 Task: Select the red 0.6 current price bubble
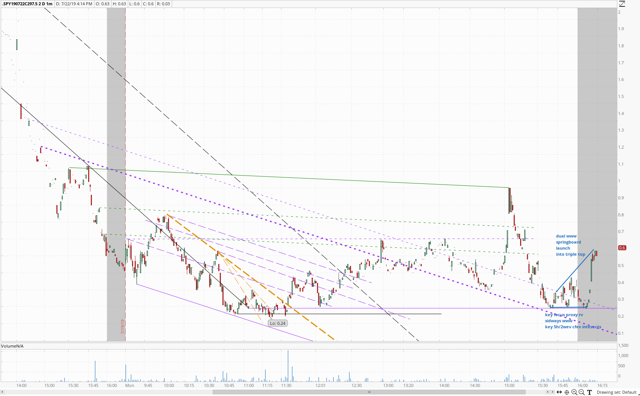(622, 248)
